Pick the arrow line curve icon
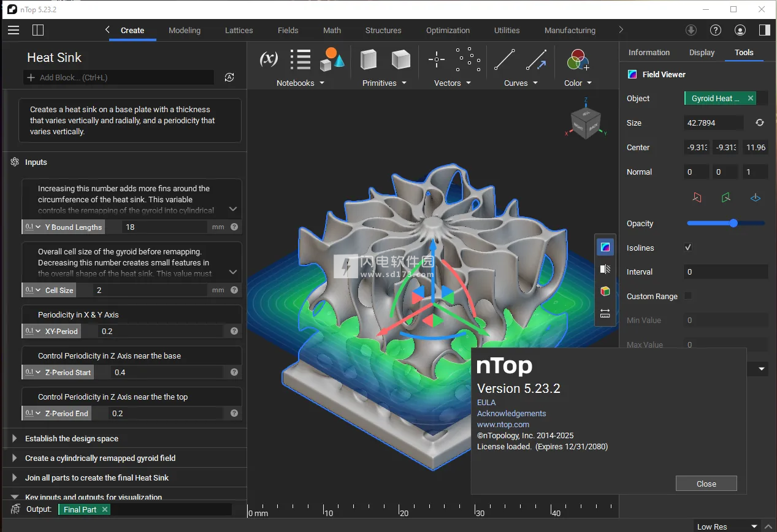This screenshot has height=532, width=777. point(536,59)
